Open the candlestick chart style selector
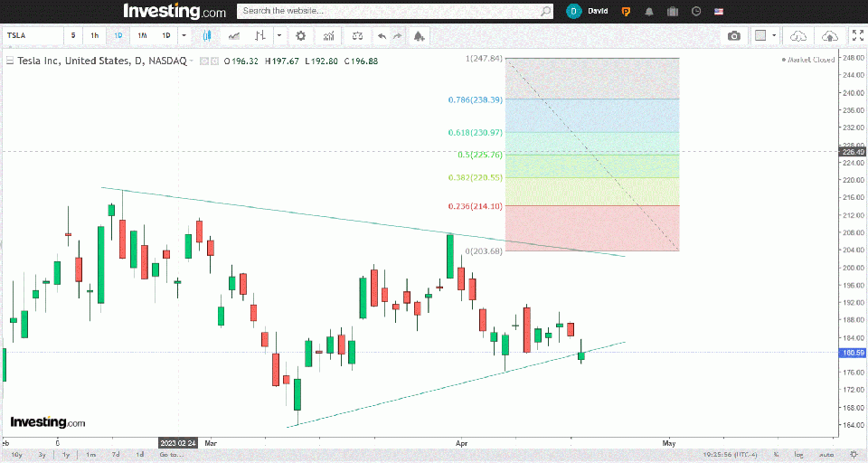This screenshot has width=868, height=463. (208, 36)
